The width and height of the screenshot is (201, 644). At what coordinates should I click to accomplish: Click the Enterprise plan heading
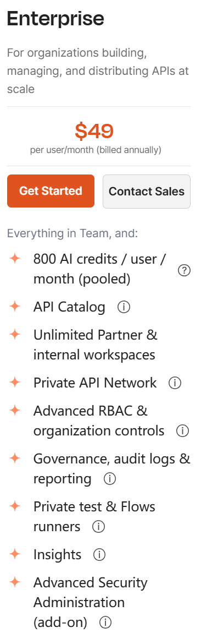55,19
